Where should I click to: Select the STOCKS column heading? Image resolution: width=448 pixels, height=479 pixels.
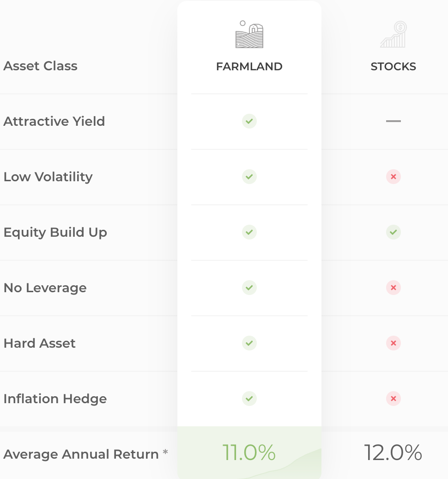coord(394,66)
